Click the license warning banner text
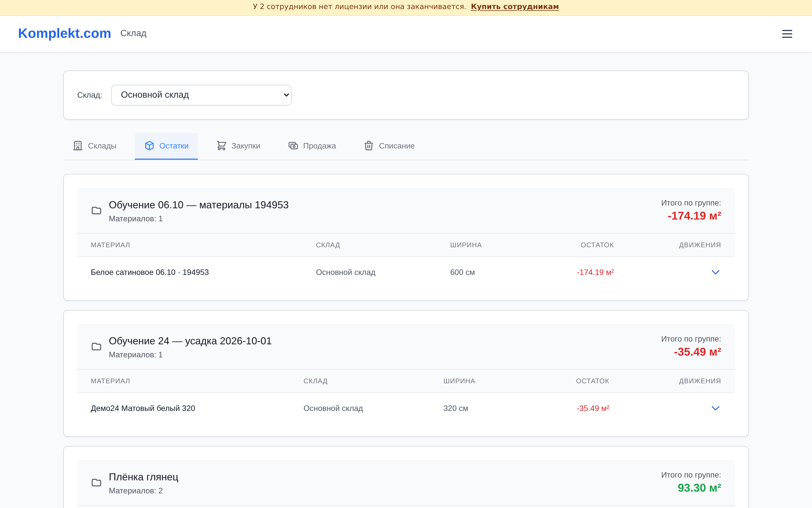 click(x=359, y=7)
